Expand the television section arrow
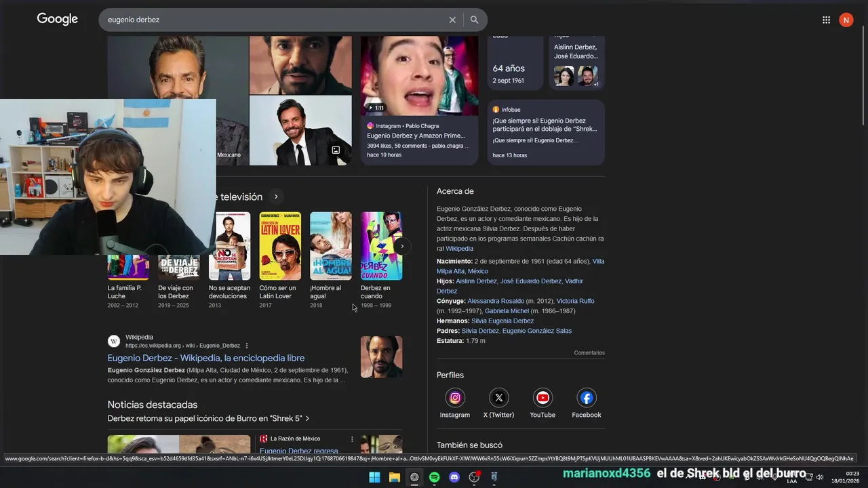 (x=276, y=197)
